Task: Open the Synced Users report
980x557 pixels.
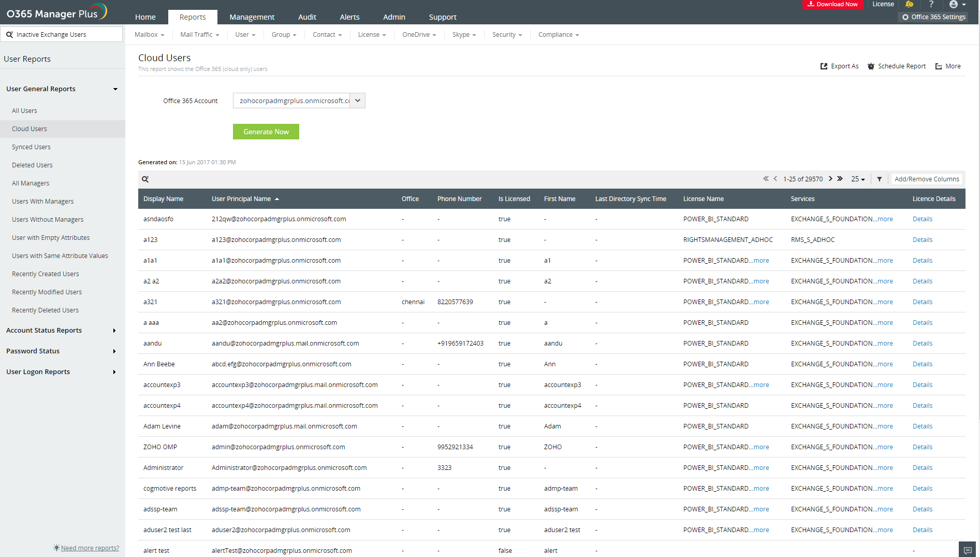Action: pos(31,147)
